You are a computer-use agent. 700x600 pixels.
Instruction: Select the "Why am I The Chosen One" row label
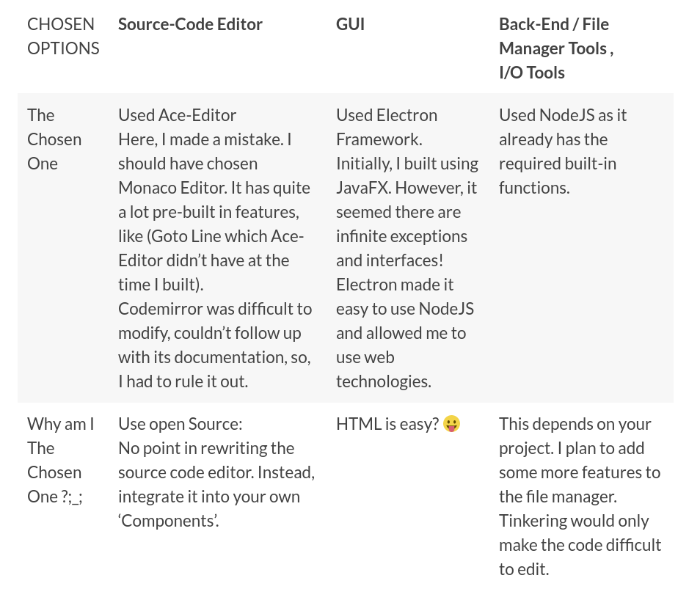point(62,460)
